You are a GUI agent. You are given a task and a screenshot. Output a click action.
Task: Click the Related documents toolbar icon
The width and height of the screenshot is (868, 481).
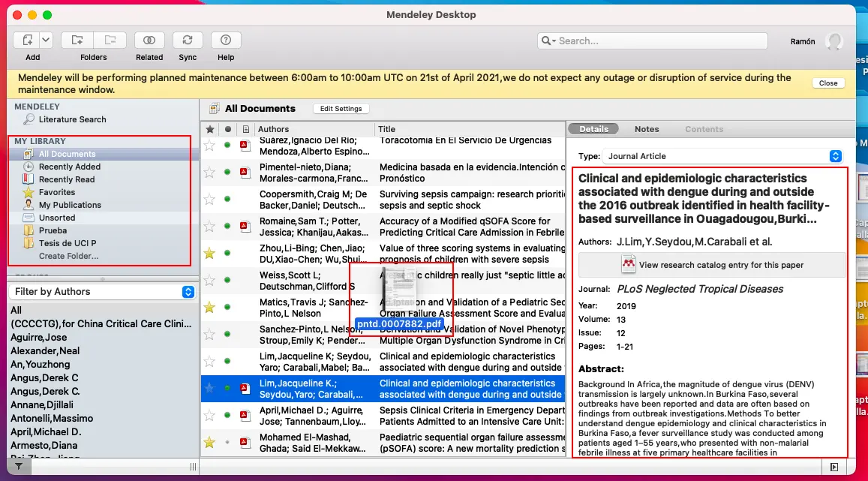coord(149,41)
